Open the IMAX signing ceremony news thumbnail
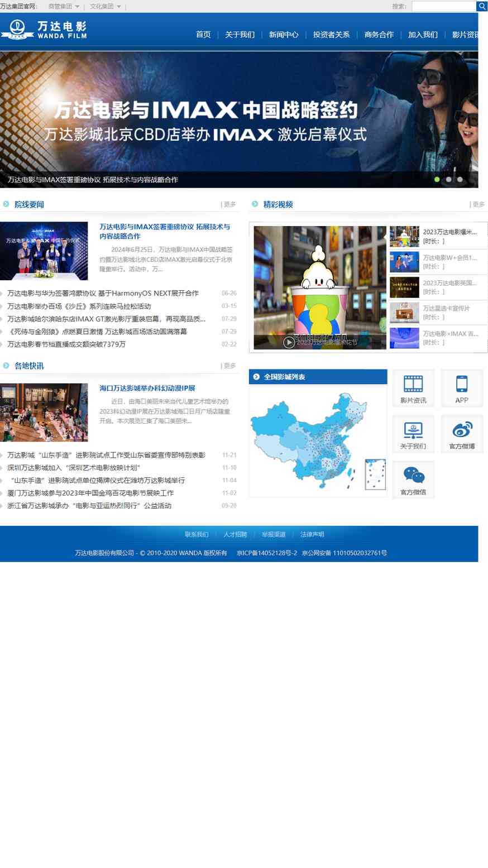This screenshot has height=868, width=488. pyautogui.click(x=44, y=251)
